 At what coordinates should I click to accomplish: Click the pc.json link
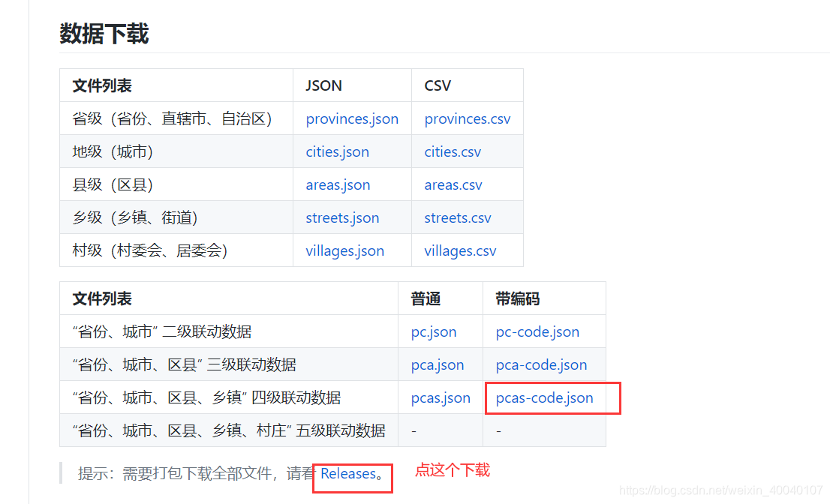(434, 332)
